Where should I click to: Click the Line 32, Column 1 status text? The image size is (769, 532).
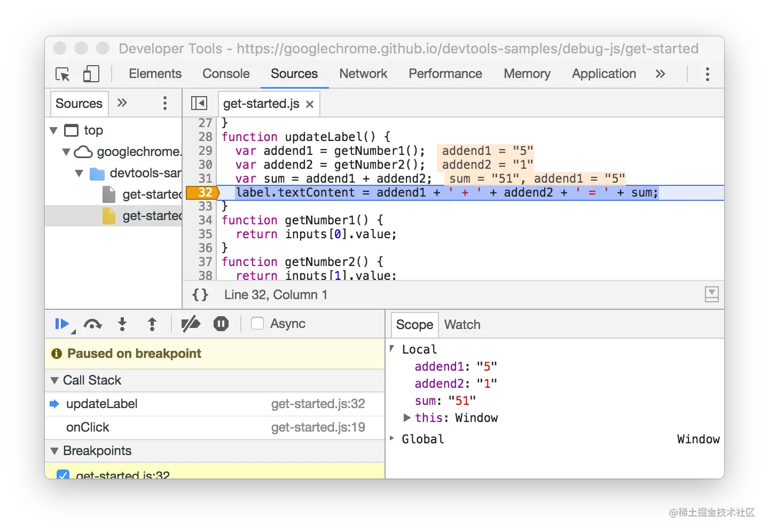point(276,295)
